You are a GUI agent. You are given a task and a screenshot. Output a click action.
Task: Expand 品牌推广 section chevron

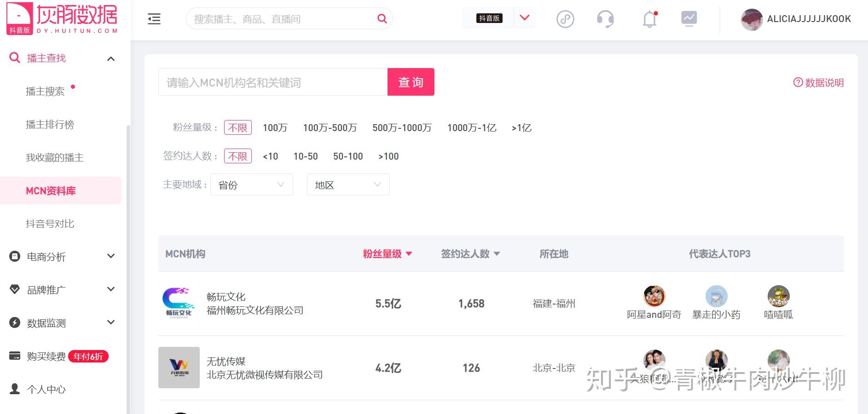[111, 289]
